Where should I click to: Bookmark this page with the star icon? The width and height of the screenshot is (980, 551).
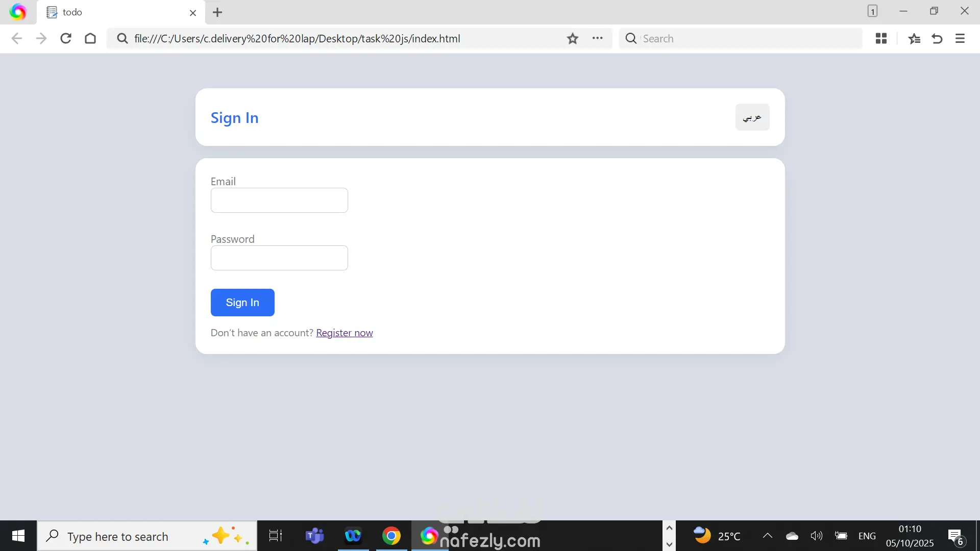pos(572,38)
